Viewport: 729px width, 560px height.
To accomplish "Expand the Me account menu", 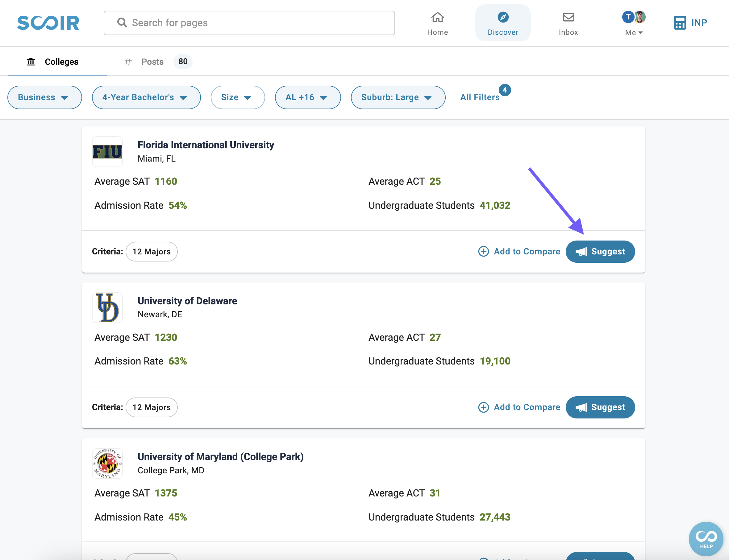I will tap(634, 32).
